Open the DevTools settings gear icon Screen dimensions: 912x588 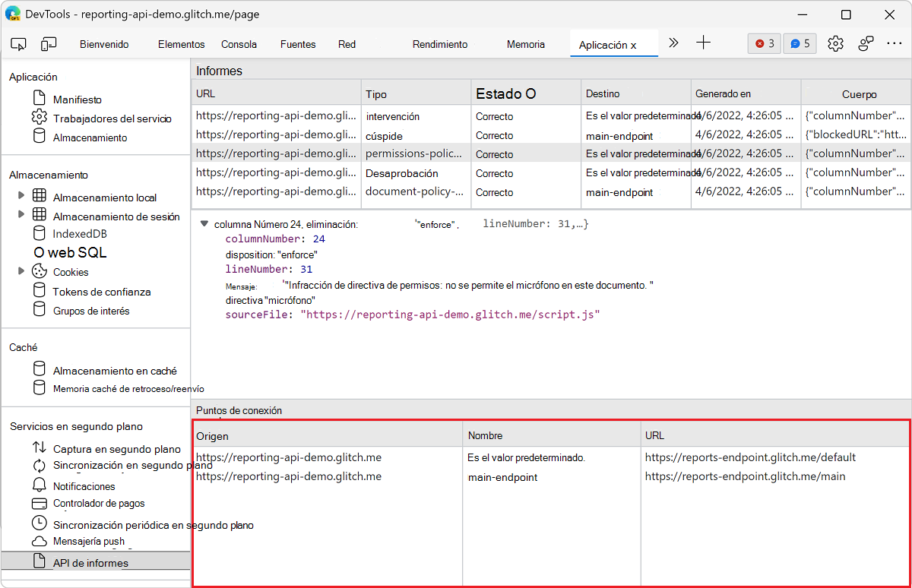tap(835, 43)
